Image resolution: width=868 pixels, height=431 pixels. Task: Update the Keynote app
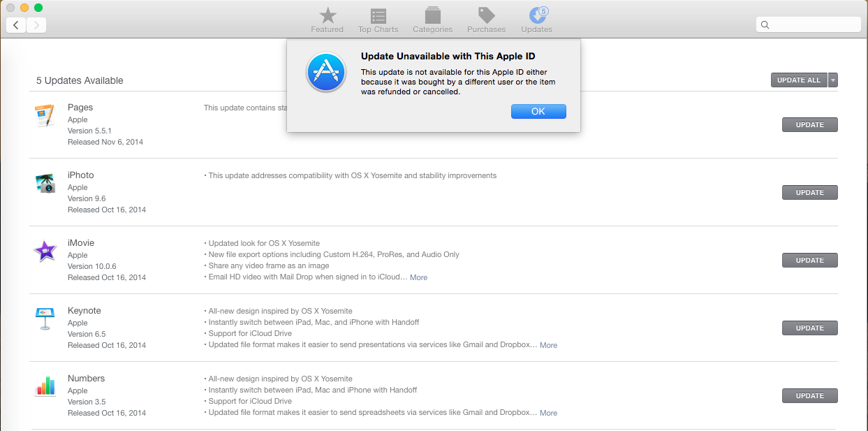click(x=810, y=328)
